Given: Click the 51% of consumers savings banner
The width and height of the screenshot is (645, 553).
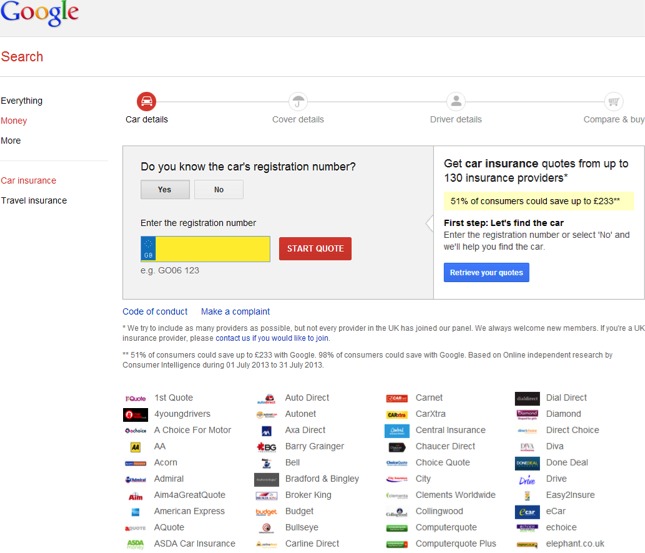Looking at the screenshot, I should [538, 201].
